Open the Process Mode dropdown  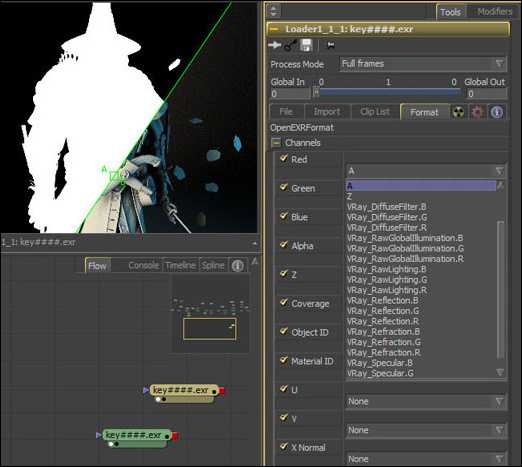coord(423,63)
